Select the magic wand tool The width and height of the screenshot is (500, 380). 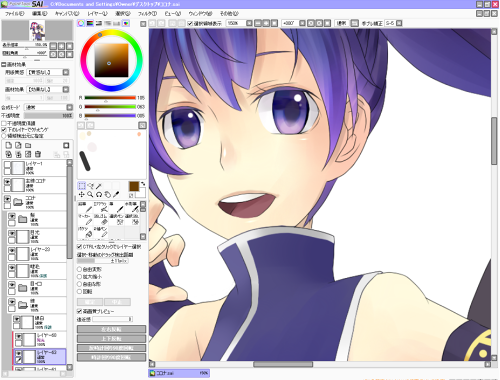(99, 186)
